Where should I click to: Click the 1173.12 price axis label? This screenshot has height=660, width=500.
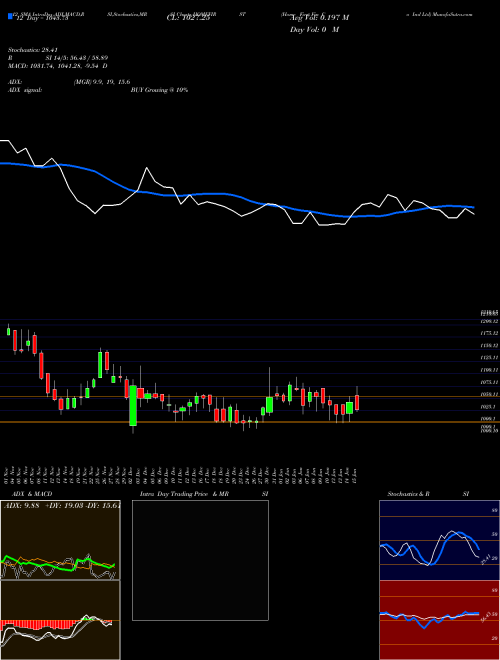(x=489, y=333)
